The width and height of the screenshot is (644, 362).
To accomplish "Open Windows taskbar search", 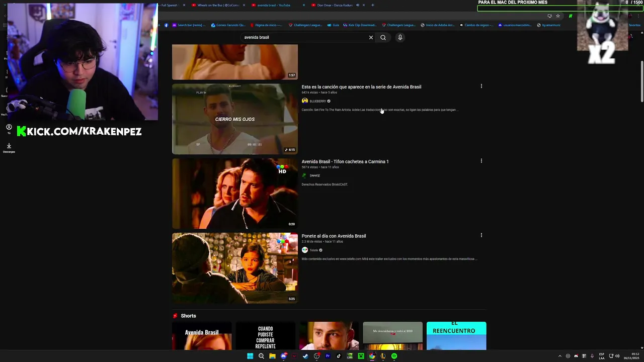I will click(261, 356).
